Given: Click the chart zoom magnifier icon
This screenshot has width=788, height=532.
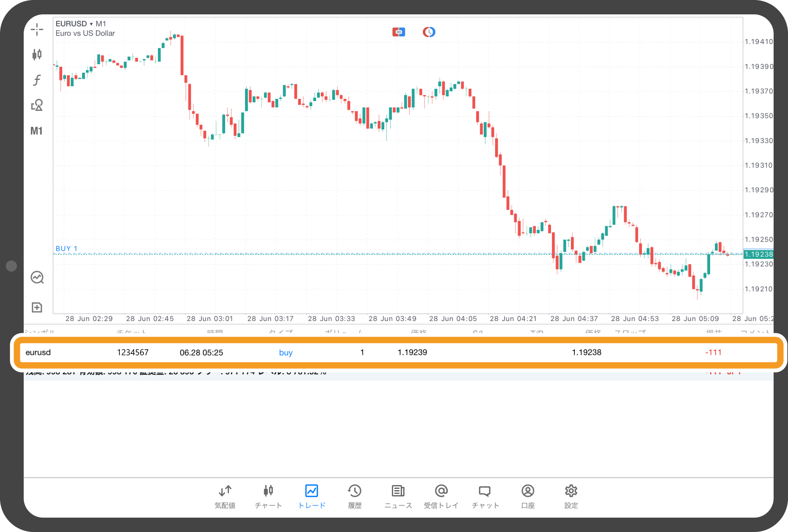Looking at the screenshot, I should (x=37, y=277).
